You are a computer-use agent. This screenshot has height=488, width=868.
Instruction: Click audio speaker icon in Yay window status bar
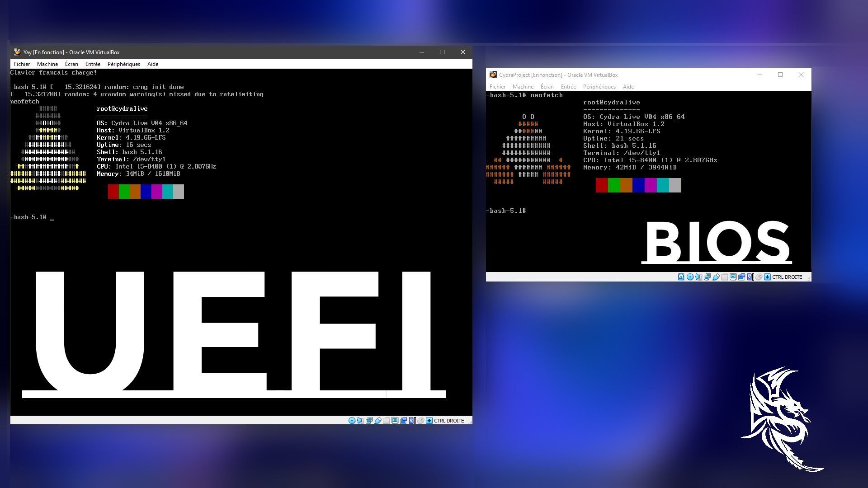coord(360,421)
